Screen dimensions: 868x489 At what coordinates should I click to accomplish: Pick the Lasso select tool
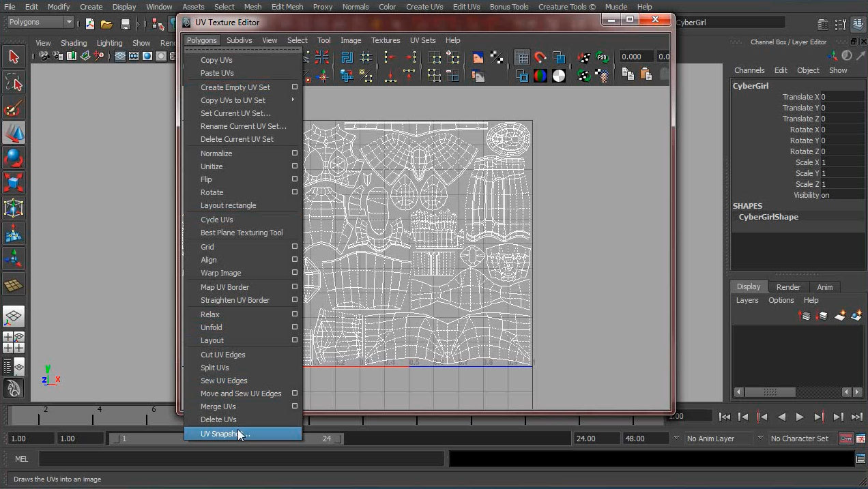coord(14,83)
